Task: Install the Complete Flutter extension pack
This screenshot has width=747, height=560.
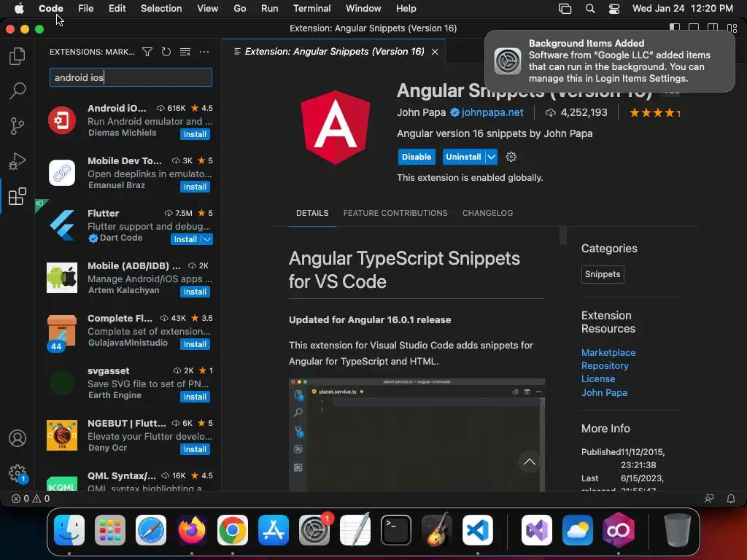Action: 195,344
